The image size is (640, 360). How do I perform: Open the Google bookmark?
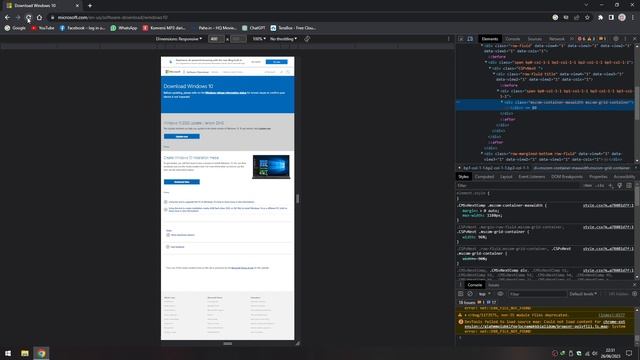click(15, 28)
